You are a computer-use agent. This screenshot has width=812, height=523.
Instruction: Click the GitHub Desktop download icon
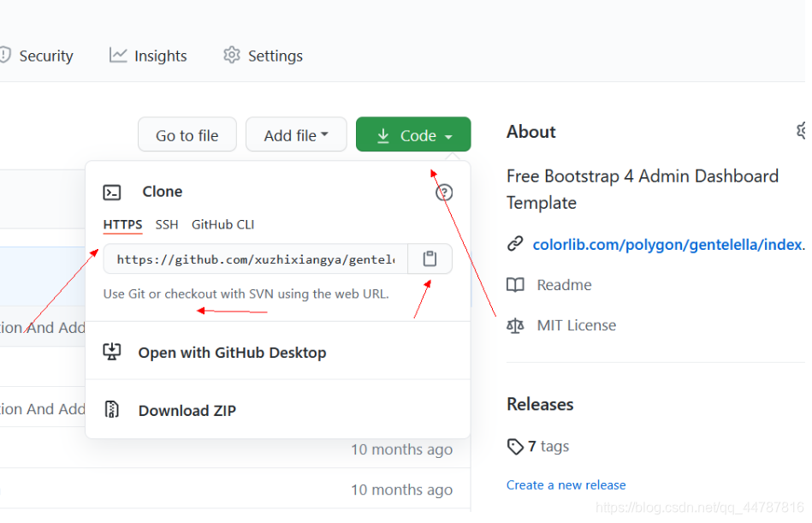pos(112,352)
